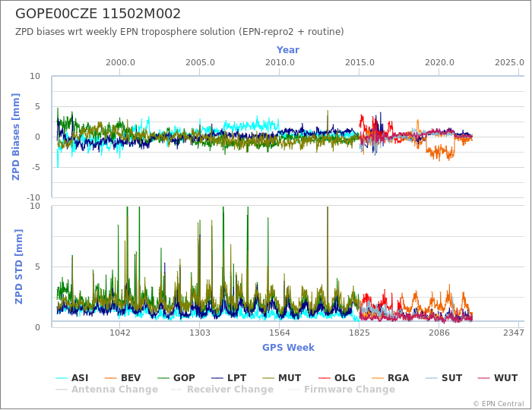The height and width of the screenshot is (410, 532).
Task: Toggle the MUT series in legend
Action: 282,378
